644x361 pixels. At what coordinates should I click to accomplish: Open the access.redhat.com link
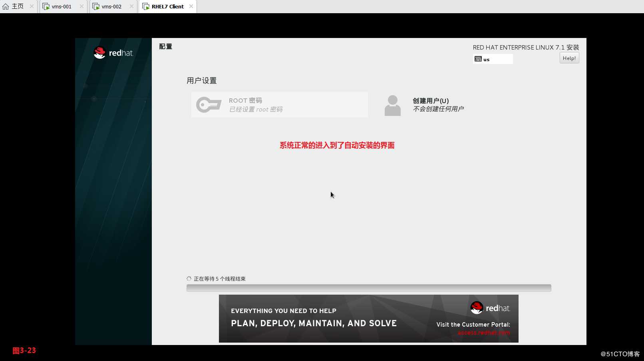484,333
